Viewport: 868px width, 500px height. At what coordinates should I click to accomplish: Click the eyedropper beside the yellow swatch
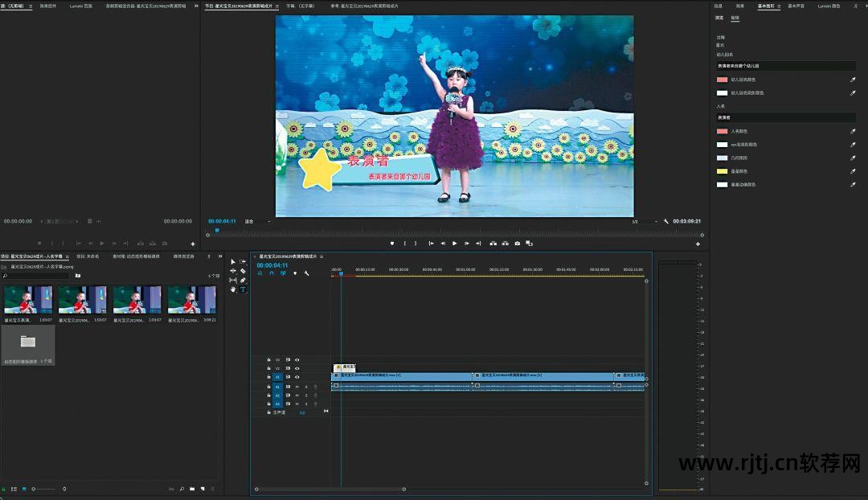point(853,171)
